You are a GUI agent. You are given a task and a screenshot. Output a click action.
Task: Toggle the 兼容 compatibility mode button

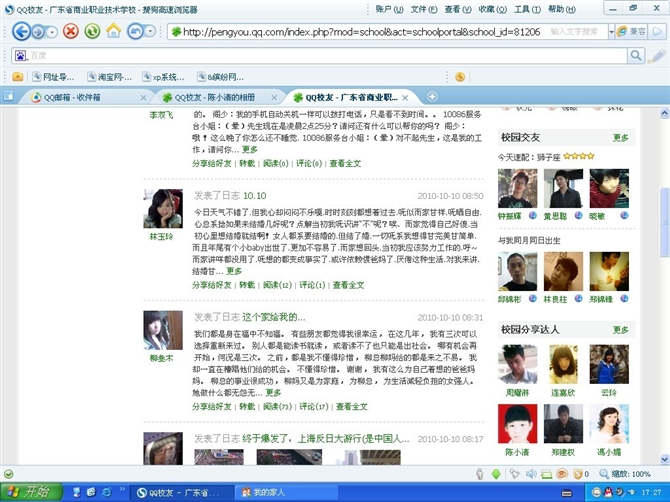point(632,31)
